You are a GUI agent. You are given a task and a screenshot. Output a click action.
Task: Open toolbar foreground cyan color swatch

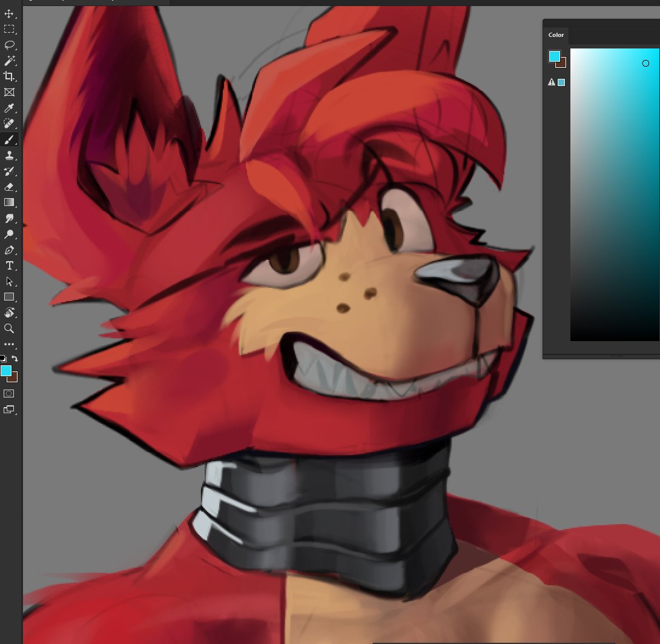[5, 371]
